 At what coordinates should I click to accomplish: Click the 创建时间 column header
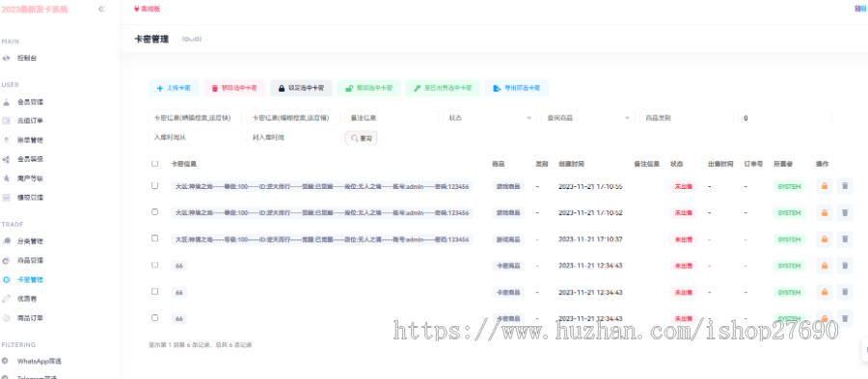tap(571, 164)
